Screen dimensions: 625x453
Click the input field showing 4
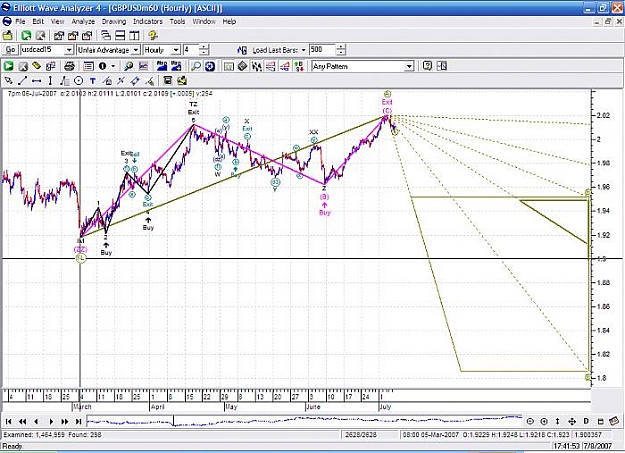point(191,50)
